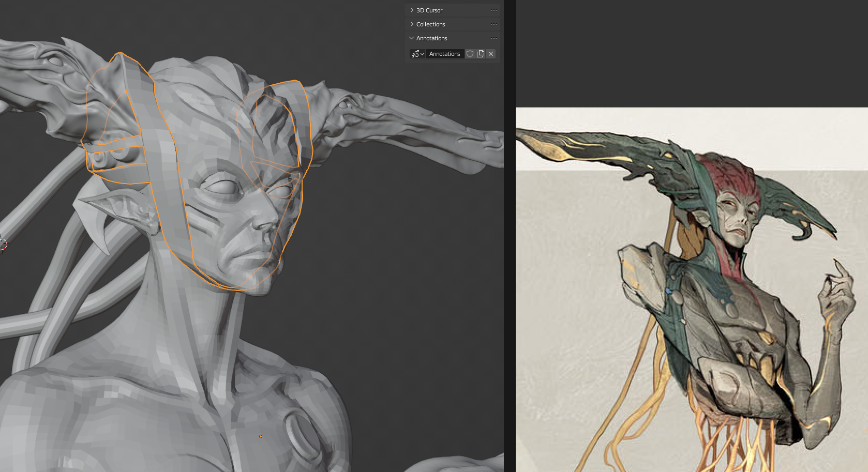
Task: Click the Annotations data-block name field
Action: (x=445, y=54)
